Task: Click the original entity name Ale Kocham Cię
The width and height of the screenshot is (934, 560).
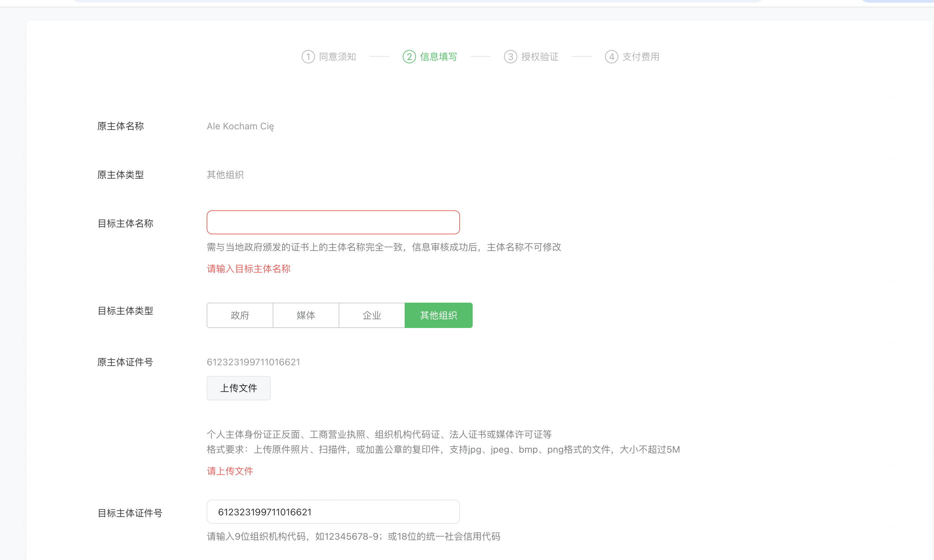Action: click(240, 126)
